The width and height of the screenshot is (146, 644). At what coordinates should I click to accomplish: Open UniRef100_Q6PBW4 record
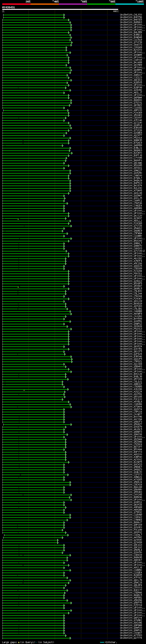(x=131, y=98)
